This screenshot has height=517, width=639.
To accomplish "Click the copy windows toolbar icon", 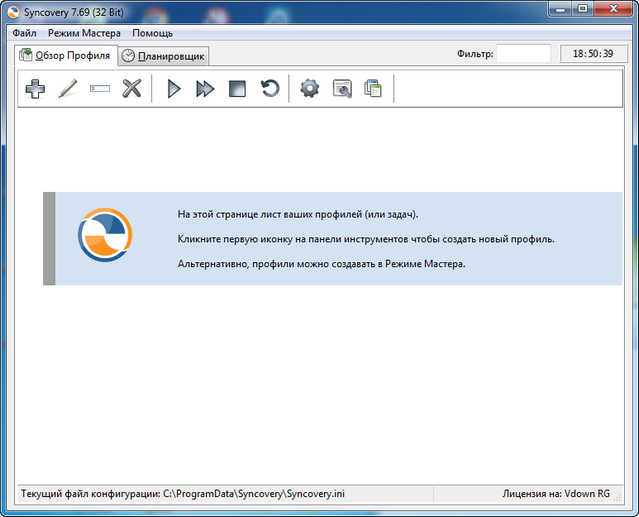I will 373,88.
